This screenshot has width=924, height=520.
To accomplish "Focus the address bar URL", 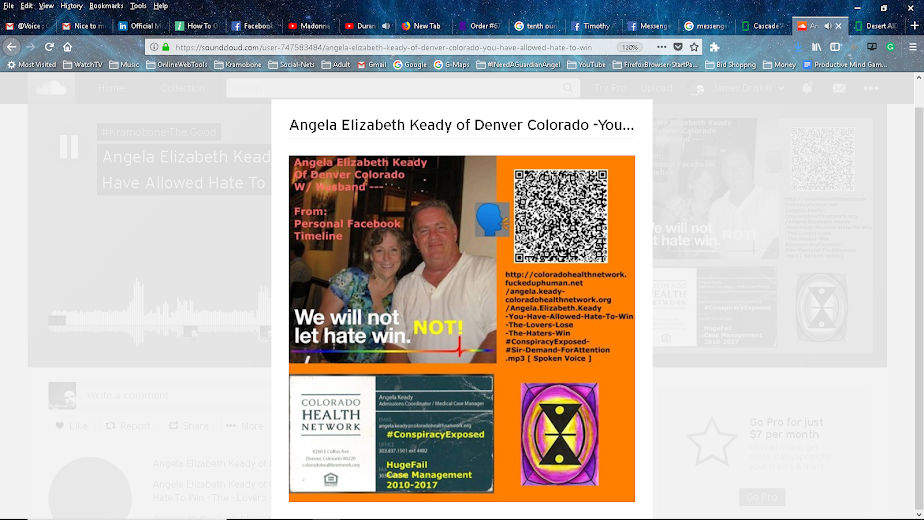I will pyautogui.click(x=383, y=47).
